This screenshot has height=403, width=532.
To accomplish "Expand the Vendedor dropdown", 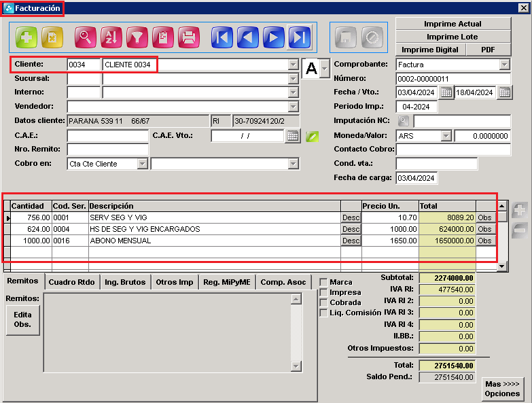I will 293,107.
